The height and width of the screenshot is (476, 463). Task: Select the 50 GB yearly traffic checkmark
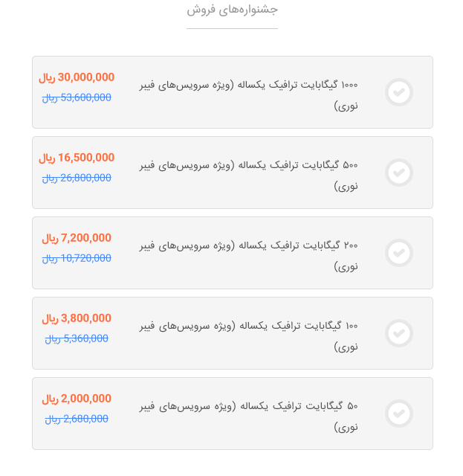398,414
